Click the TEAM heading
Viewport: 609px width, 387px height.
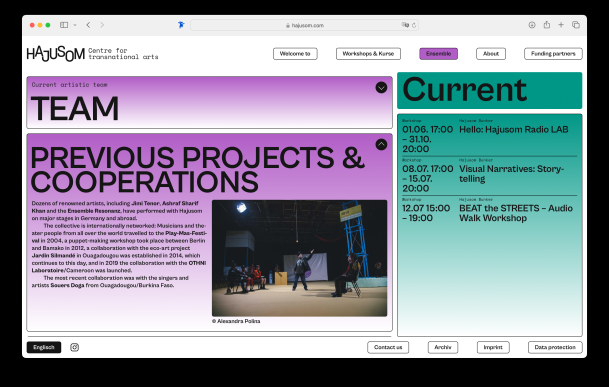[x=75, y=108]
